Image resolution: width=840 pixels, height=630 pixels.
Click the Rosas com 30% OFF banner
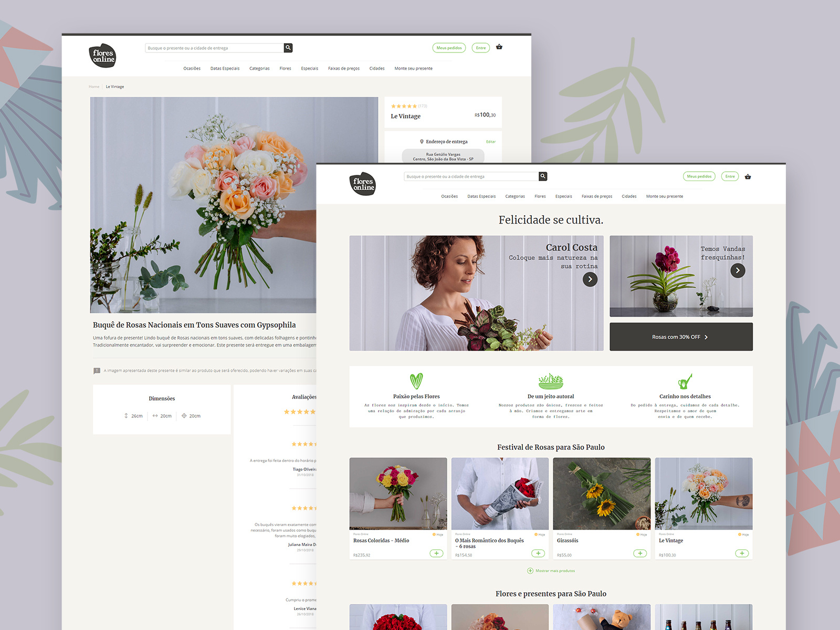(x=681, y=337)
